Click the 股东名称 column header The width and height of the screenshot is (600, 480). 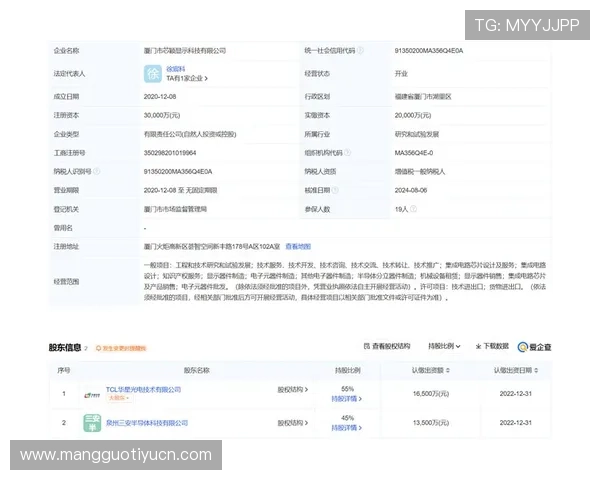coord(197,370)
